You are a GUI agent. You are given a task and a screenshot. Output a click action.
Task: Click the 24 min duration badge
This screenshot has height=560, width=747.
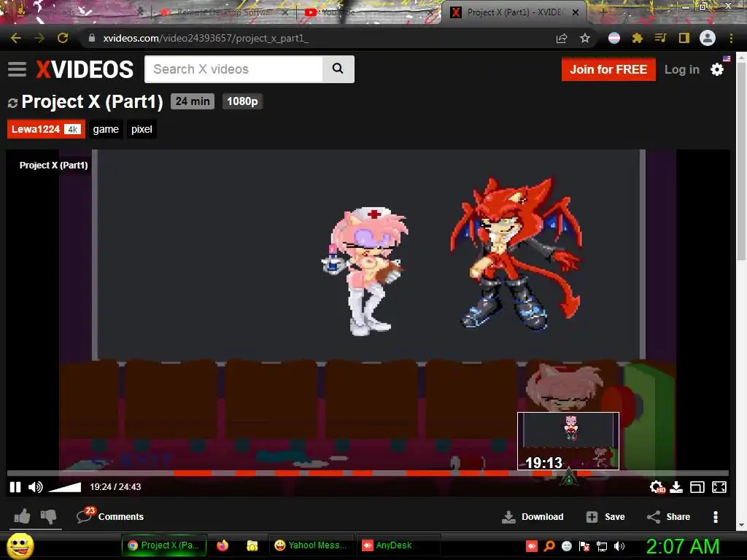(x=193, y=101)
